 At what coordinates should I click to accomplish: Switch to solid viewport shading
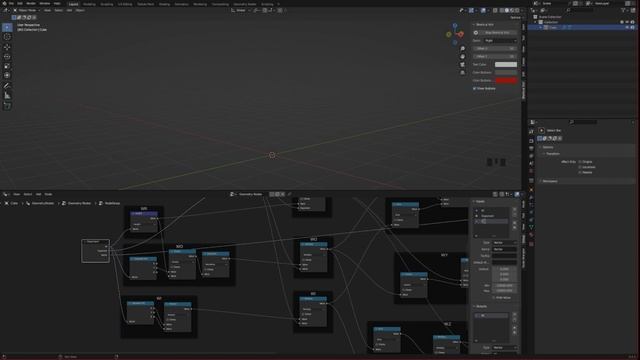[x=507, y=10]
